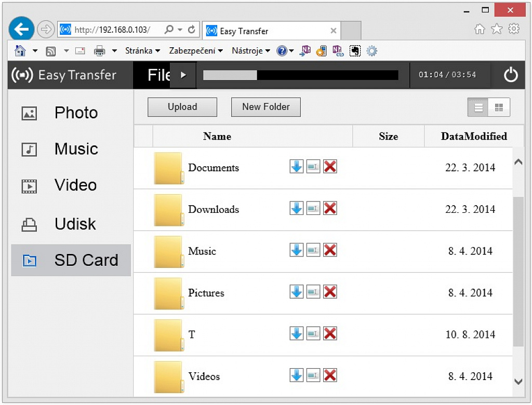Click the browser back button
Screen dimensions: 532x405
point(21,30)
